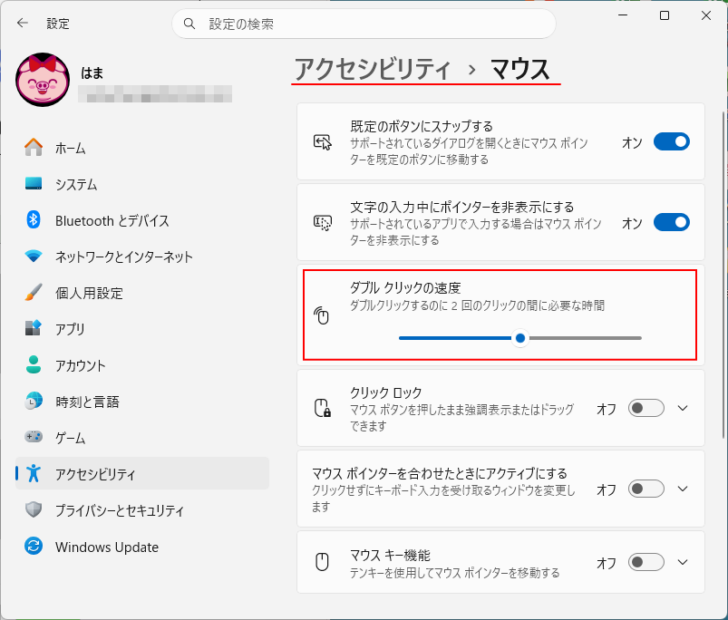Open アプリ settings page

[142, 328]
